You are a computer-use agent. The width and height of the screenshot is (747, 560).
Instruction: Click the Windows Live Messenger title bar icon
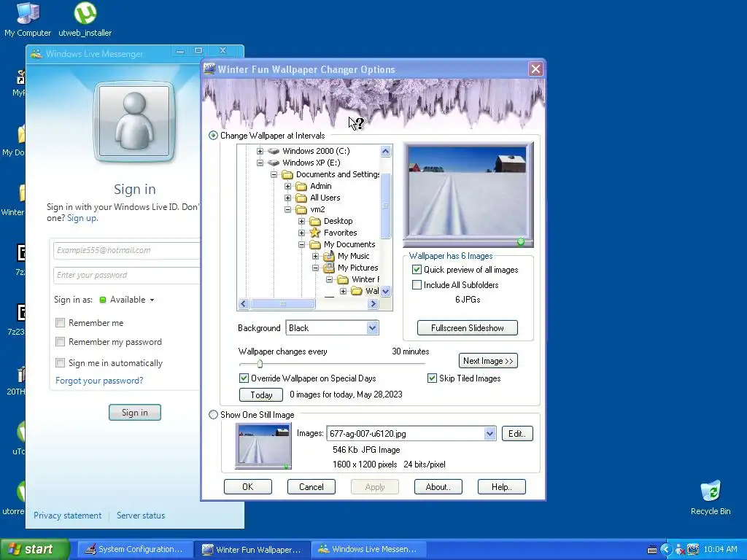coord(36,54)
